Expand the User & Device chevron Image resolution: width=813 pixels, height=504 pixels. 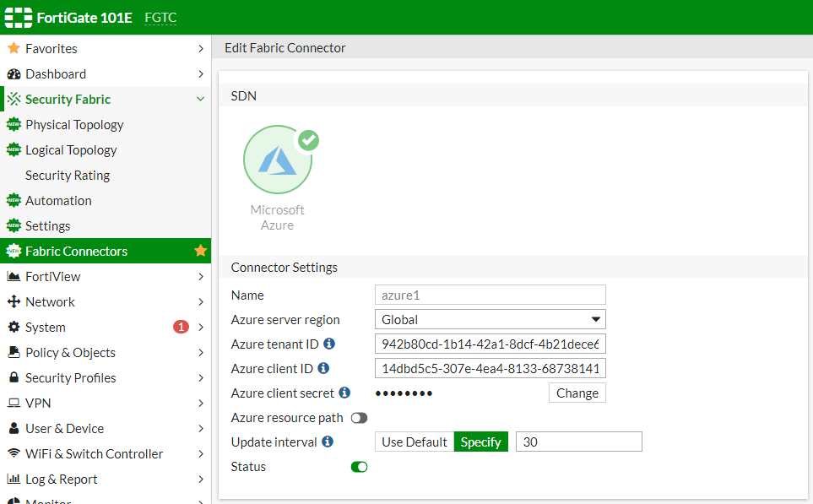[201, 429]
